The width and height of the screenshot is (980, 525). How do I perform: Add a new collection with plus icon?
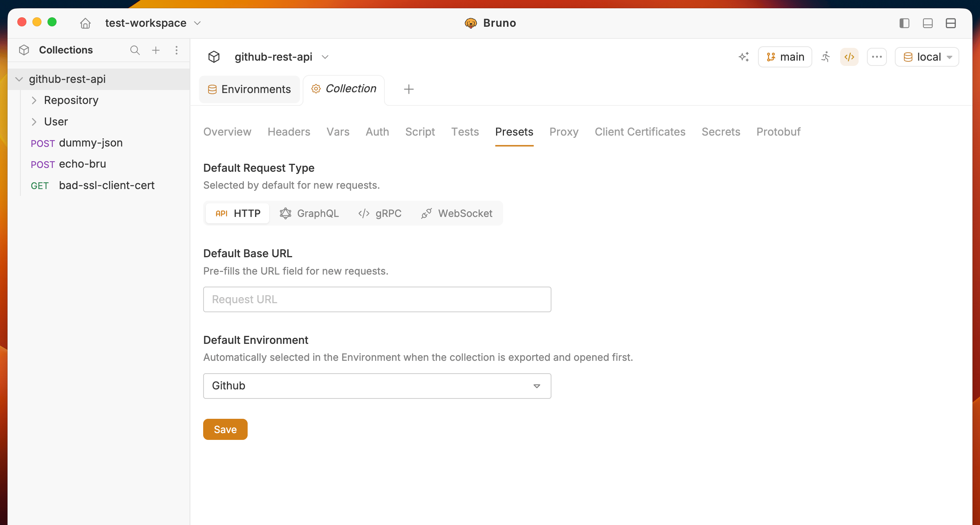click(x=156, y=50)
